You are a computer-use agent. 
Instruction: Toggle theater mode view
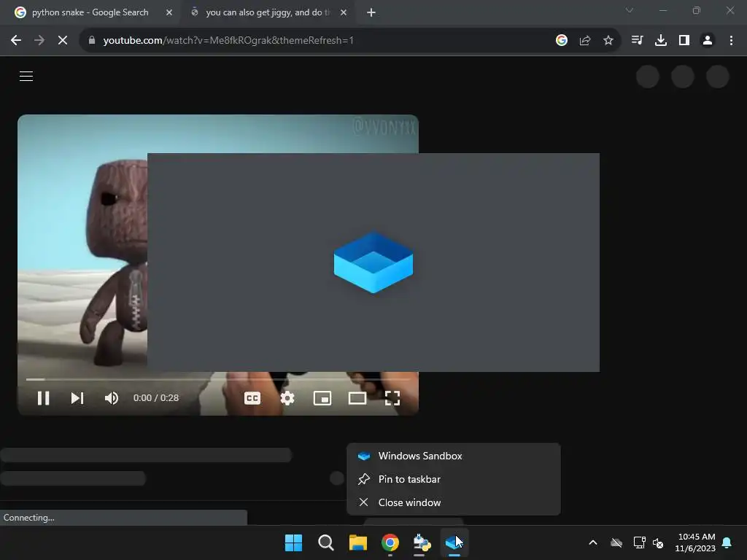[x=357, y=398]
